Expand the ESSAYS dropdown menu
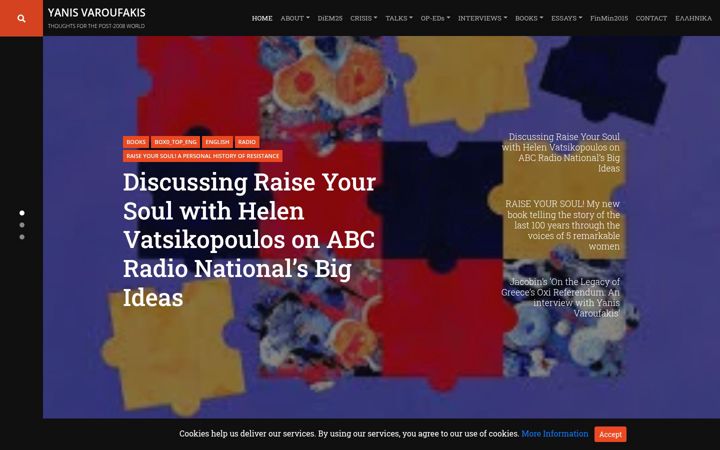Screen dimensions: 720x450 coord(566,18)
